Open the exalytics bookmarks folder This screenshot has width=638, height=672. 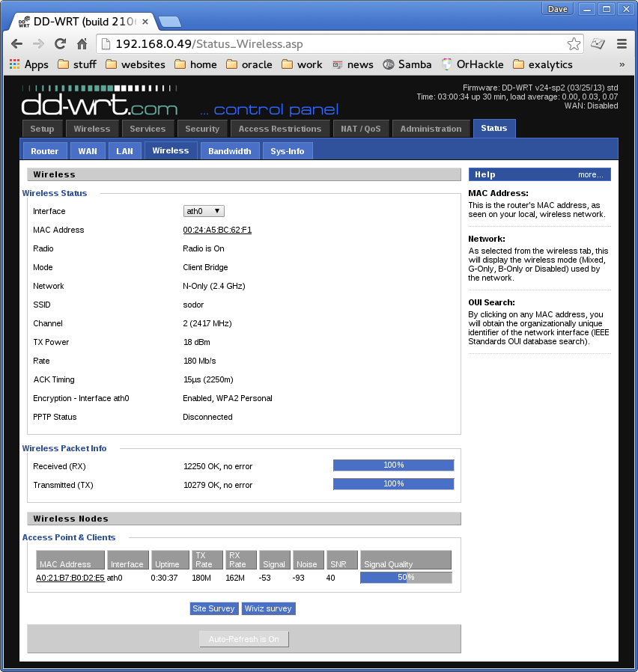point(543,64)
